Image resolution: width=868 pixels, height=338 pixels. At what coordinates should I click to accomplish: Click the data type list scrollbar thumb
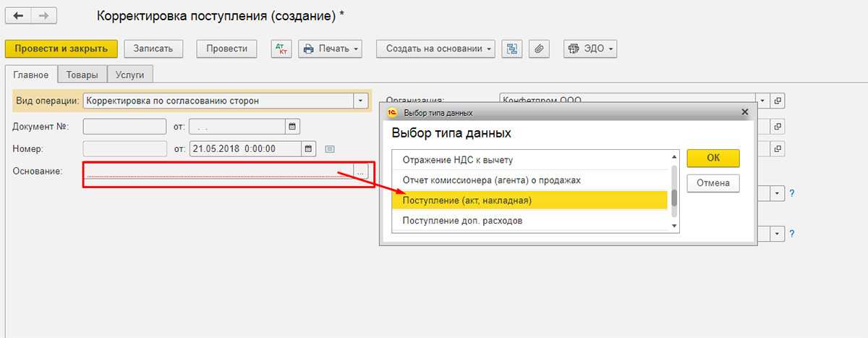(675, 198)
